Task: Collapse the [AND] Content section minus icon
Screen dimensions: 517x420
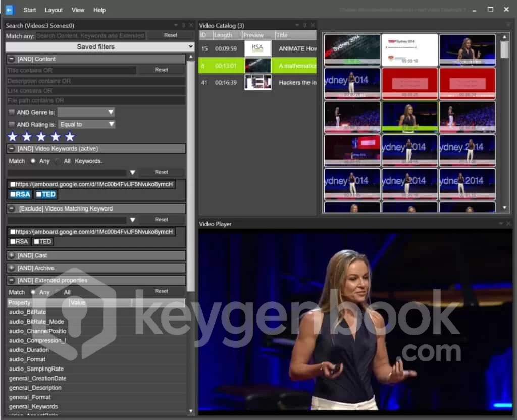Action: click(x=12, y=59)
